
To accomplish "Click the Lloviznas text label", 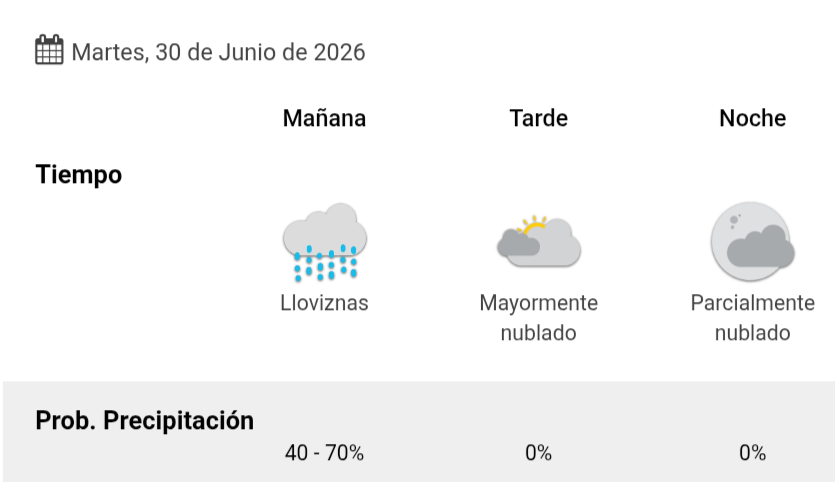I will click(324, 303).
